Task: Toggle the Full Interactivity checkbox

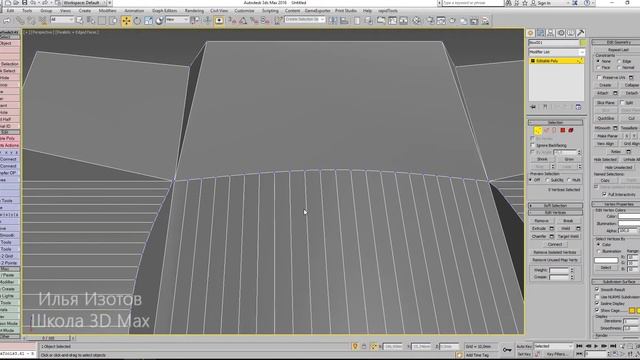Action: pos(604,194)
